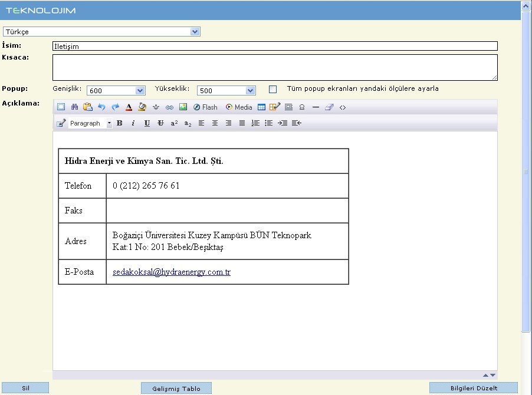532x395 pixels.
Task: Insert image icon in toolbar
Action: 183,107
